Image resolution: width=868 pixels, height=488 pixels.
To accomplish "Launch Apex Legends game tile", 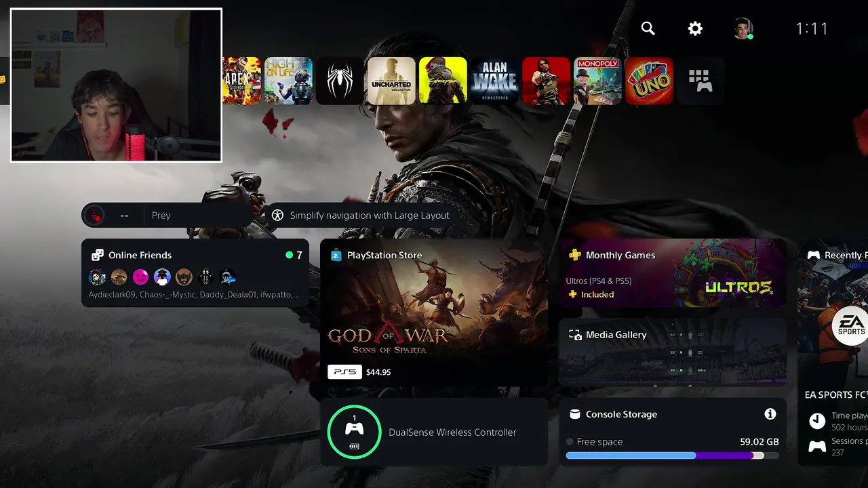I will [242, 81].
